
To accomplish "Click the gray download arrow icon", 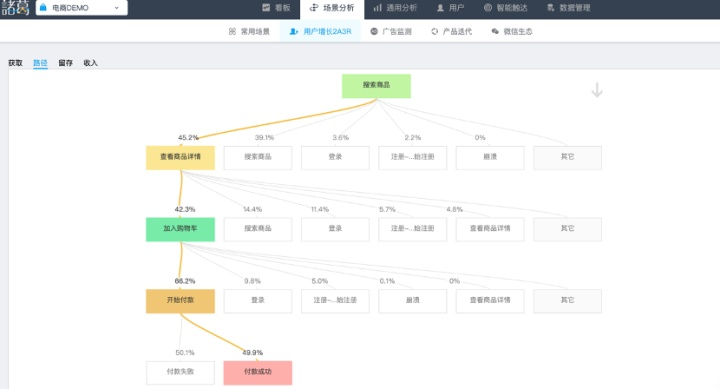I will [597, 90].
